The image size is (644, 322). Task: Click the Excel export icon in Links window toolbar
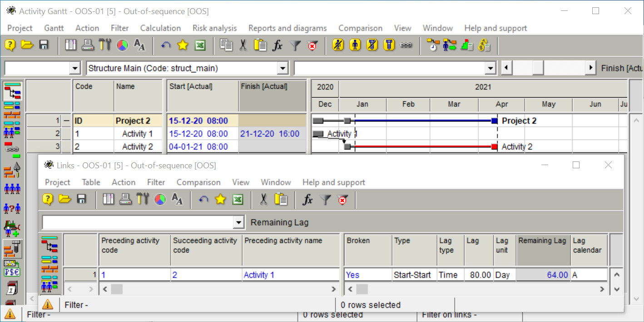pyautogui.click(x=238, y=199)
